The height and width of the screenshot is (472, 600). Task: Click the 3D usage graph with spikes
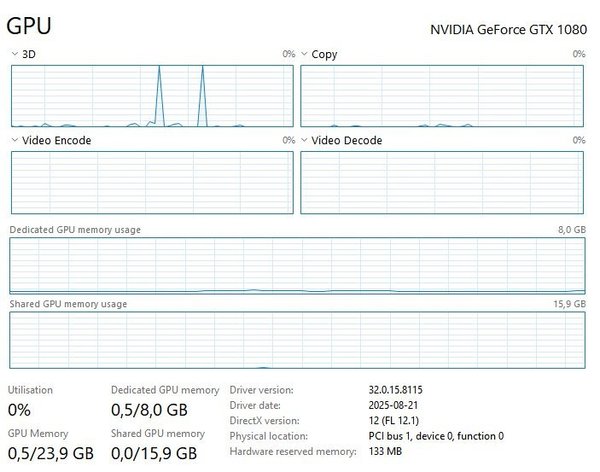153,96
